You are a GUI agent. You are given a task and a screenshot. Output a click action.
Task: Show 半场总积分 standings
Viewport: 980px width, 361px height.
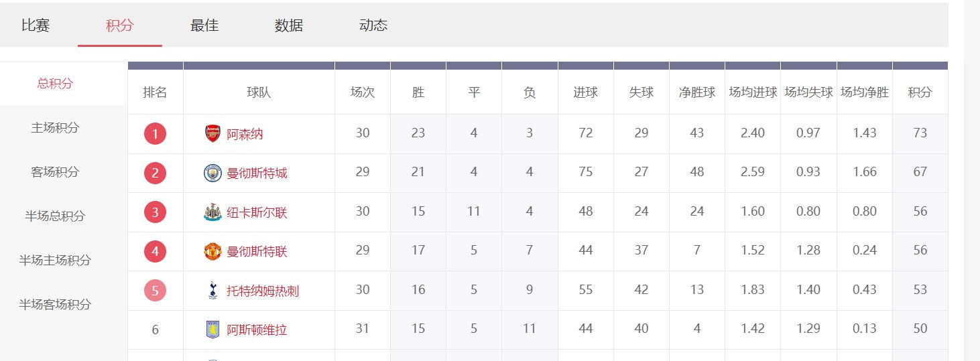point(55,216)
